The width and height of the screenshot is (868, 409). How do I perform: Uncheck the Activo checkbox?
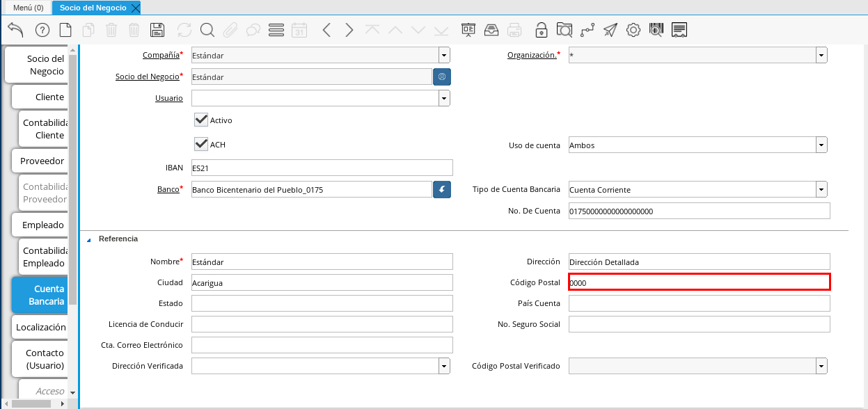coord(202,120)
